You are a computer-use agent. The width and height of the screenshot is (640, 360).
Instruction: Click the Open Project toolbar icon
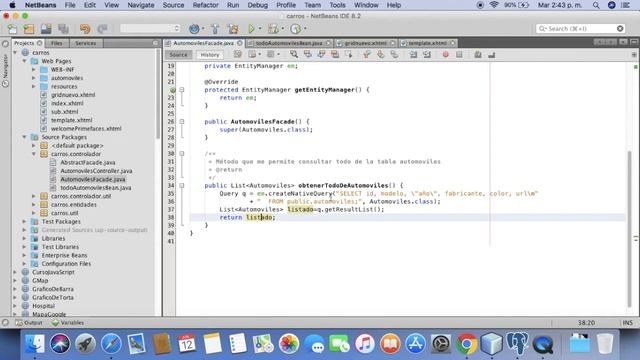click(x=46, y=29)
